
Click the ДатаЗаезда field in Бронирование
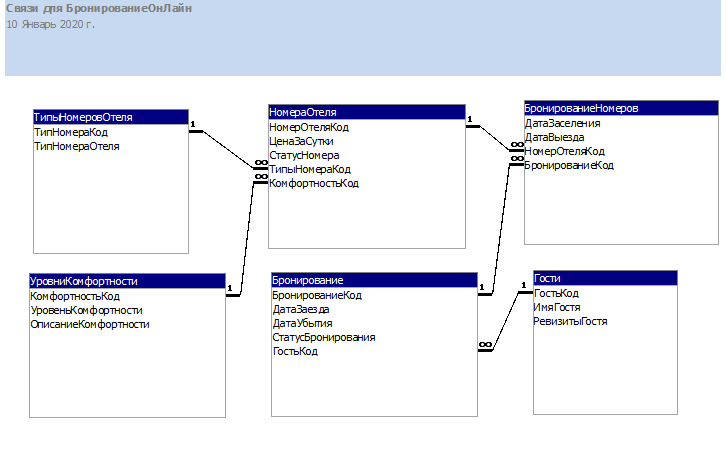(301, 310)
